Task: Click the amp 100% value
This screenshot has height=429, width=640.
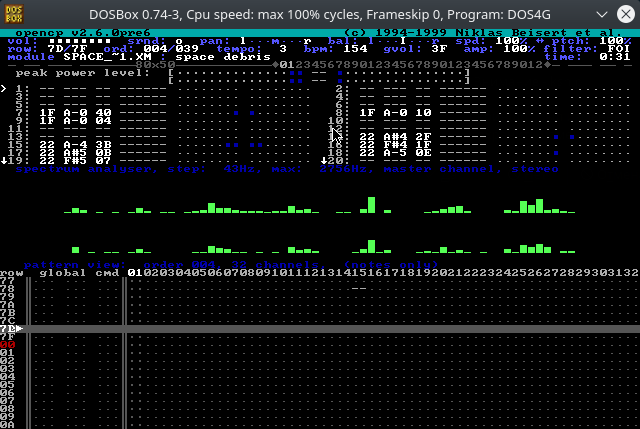Action: [x=519, y=49]
